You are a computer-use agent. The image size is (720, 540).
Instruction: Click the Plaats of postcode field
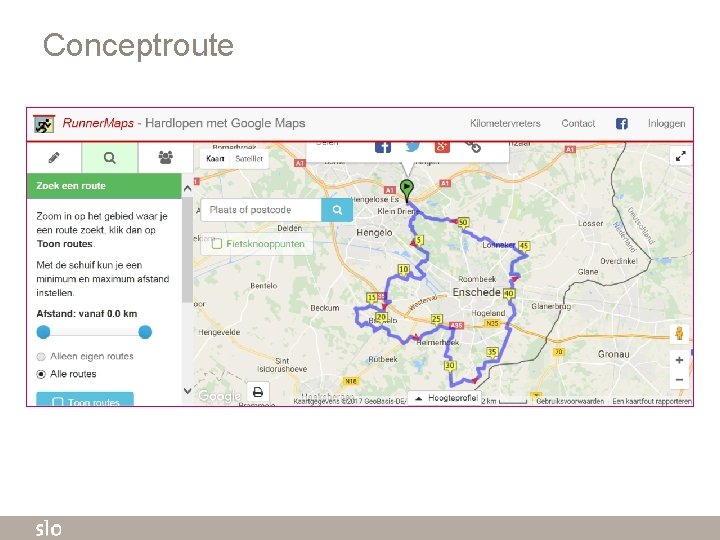pos(261,210)
